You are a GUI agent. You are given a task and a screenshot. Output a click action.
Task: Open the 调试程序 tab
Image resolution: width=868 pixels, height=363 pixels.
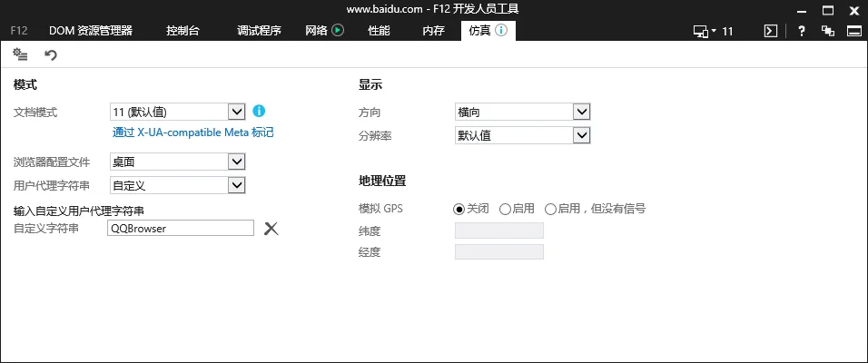coord(259,31)
